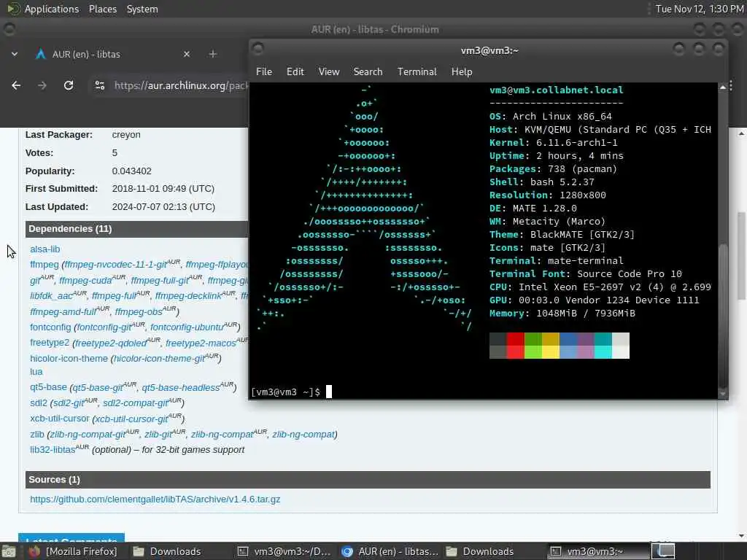
Task: Click the terminal scrollbar down arrow
Action: coord(723,394)
